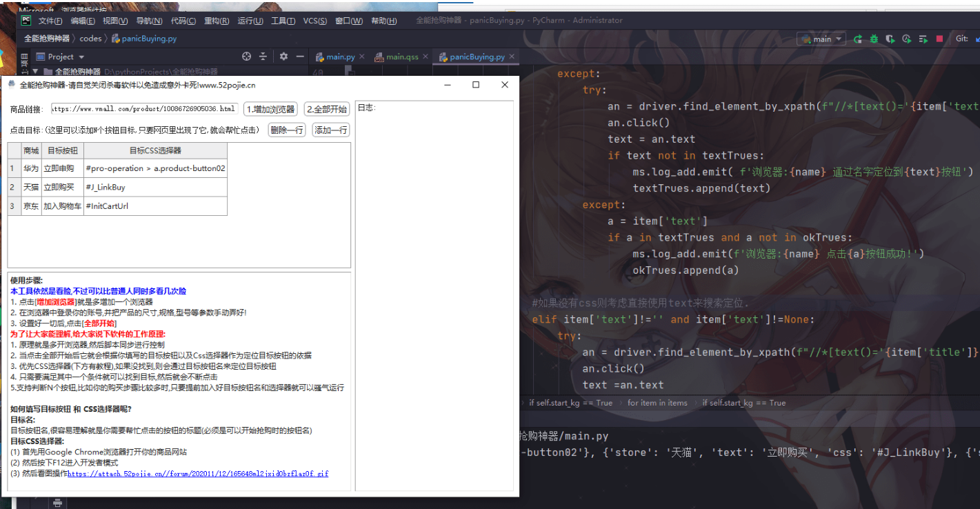980x509 pixels.
Task: Click the PyCharm logo icon in title bar
Action: coord(26,20)
